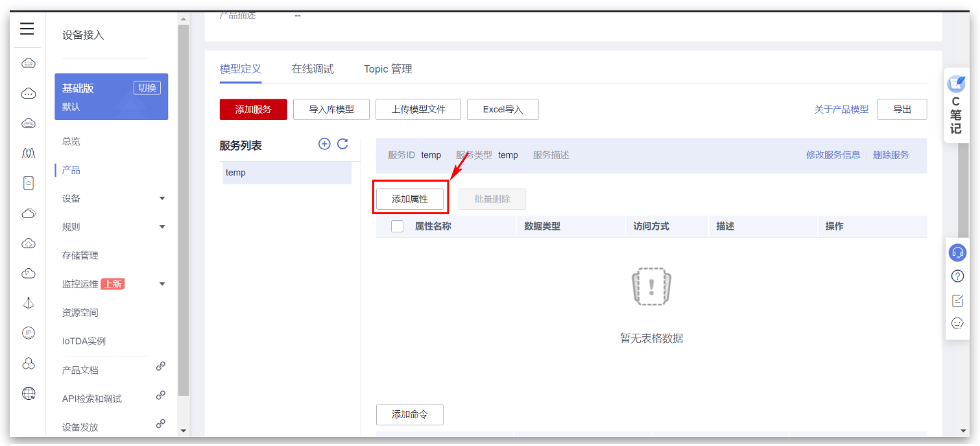Screen dimensions: 980x446
Task: Open 总览 in the sidebar
Action: coord(71,142)
